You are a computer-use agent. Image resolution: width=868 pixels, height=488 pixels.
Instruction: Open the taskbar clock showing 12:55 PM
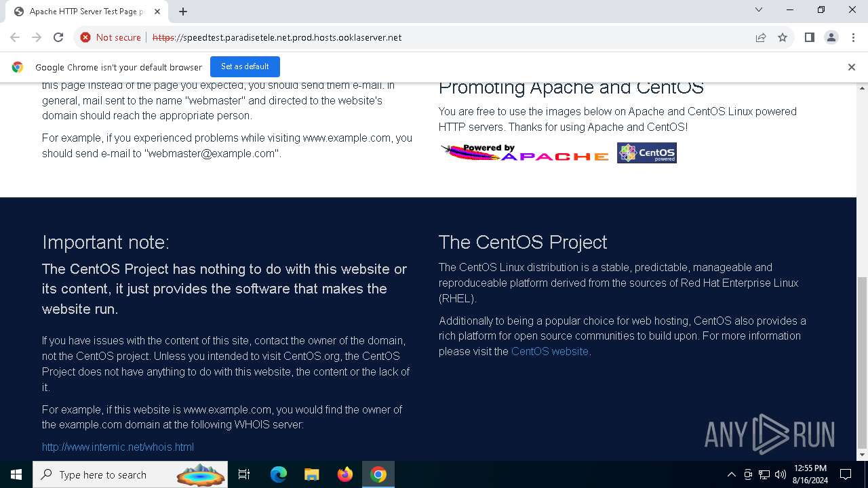coord(810,474)
